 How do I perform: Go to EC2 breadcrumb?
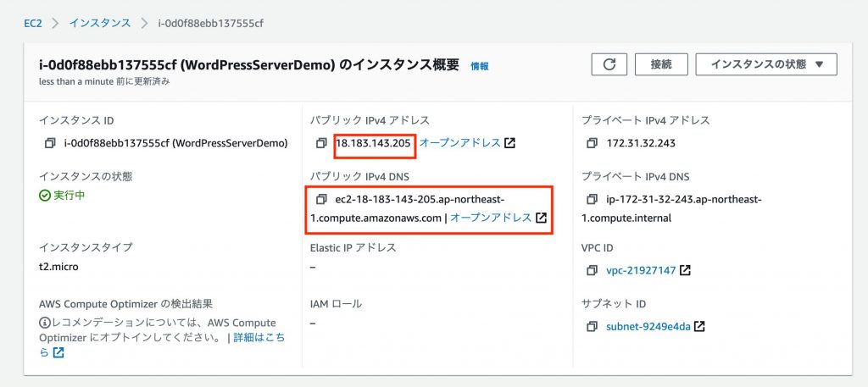pyautogui.click(x=33, y=24)
